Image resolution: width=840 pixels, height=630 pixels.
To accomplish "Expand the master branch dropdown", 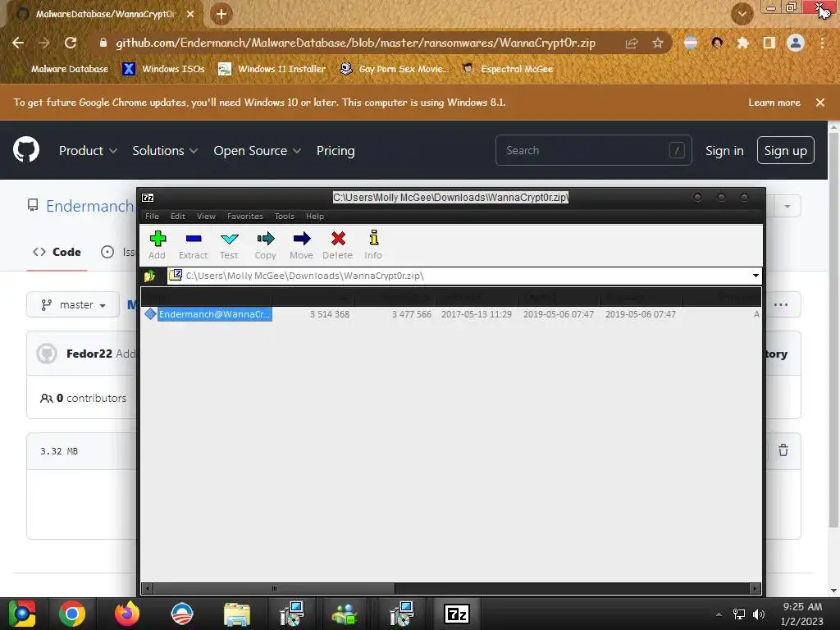I will 73,305.
